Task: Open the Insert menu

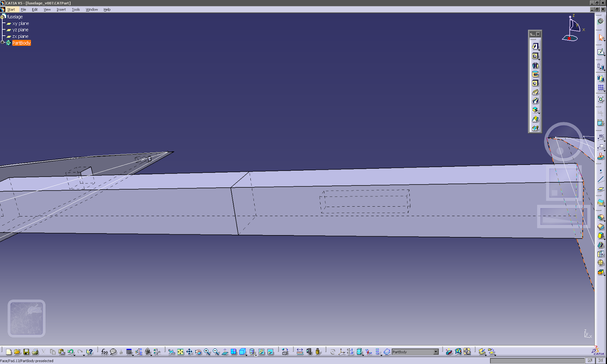Action: coord(61,9)
